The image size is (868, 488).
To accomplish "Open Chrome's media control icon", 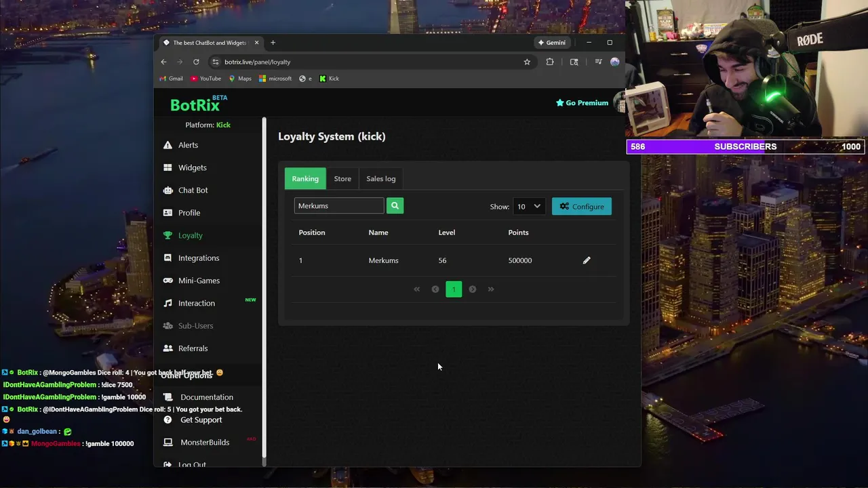I will [x=598, y=62].
